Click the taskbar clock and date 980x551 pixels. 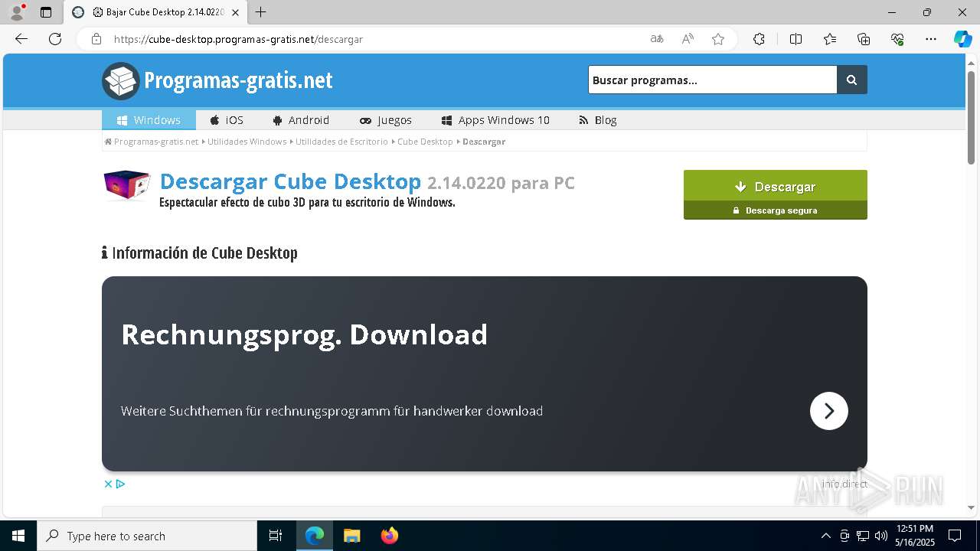tap(915, 536)
